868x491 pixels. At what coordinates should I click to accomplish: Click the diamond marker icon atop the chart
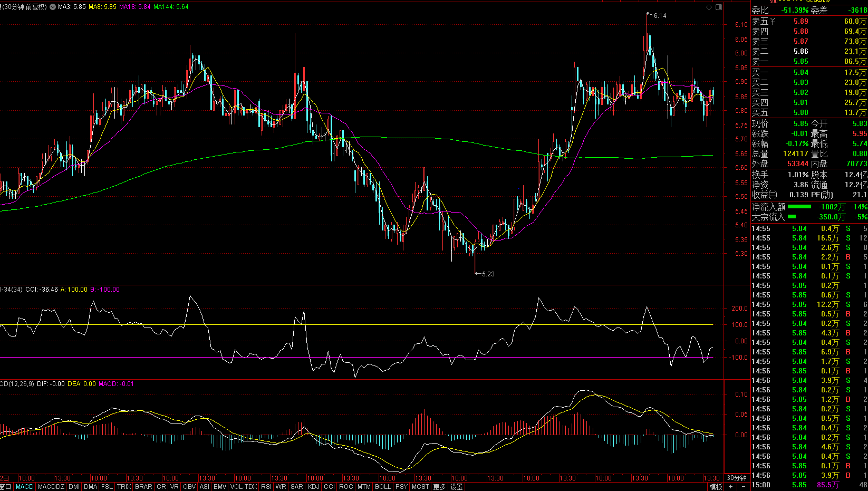click(709, 7)
